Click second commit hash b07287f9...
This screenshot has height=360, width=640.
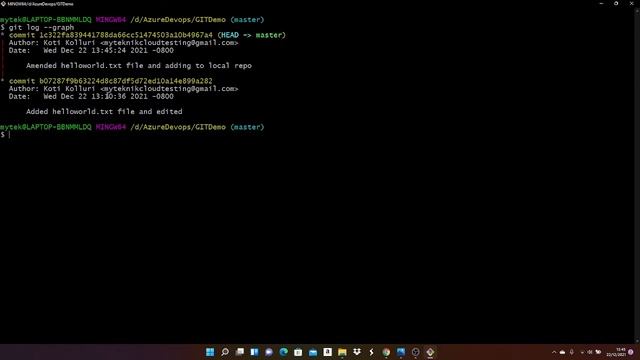[x=126, y=81]
